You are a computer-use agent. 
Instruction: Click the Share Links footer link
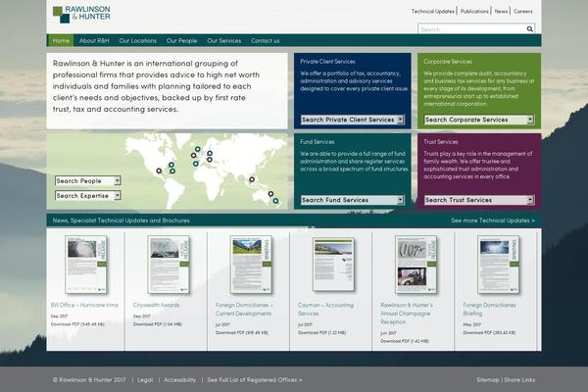tap(519, 379)
